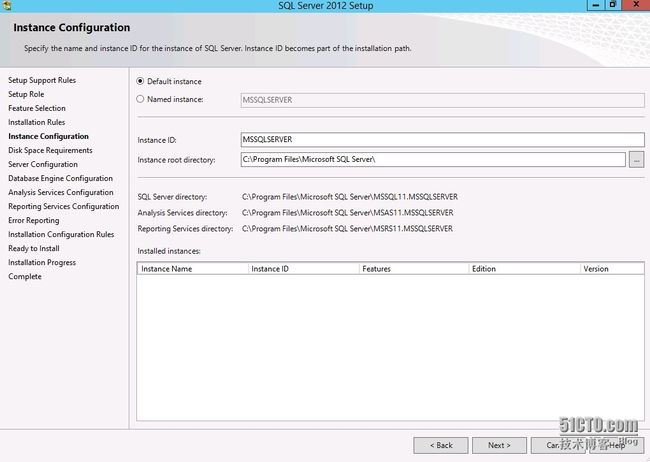Sort by the Instance Name column header
Viewport: 650px width, 462px height.
193,269
